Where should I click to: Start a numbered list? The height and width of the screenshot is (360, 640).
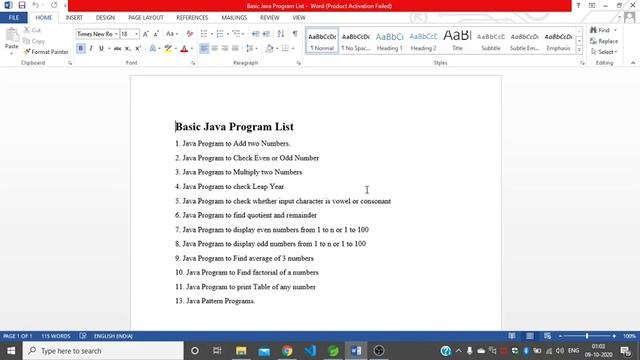click(220, 34)
